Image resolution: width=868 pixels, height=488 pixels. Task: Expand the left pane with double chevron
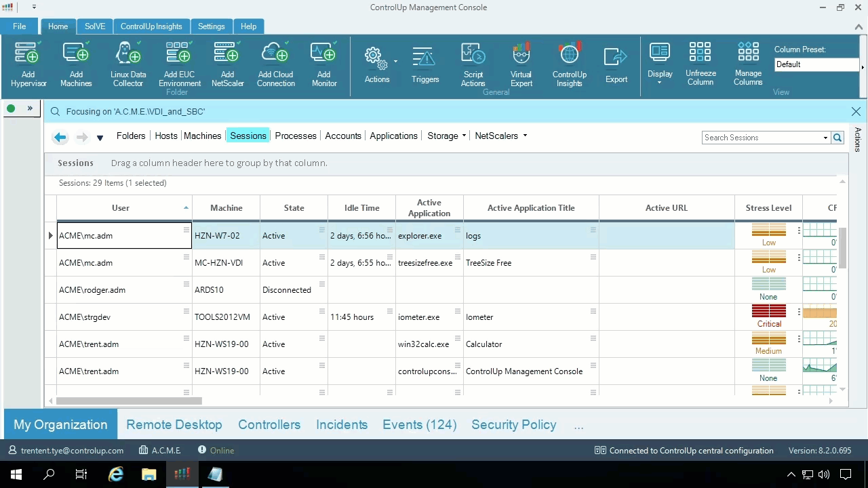click(x=30, y=108)
